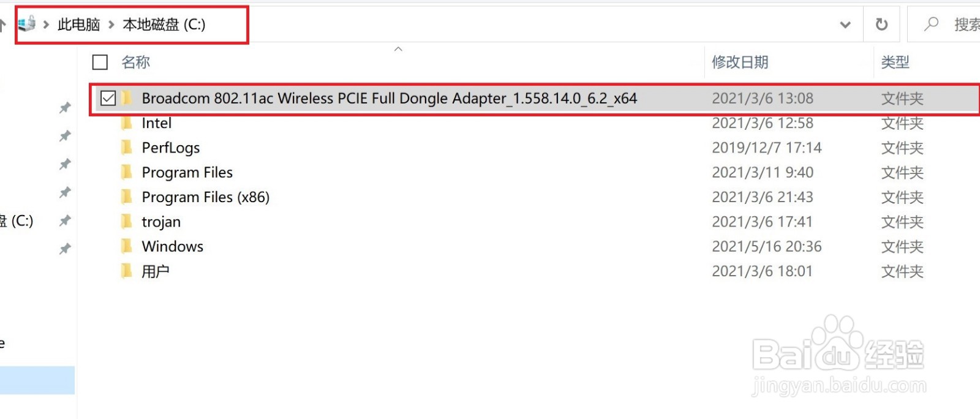
Task: Toggle the select-all checkbox beside 名称
Action: pyautogui.click(x=100, y=62)
